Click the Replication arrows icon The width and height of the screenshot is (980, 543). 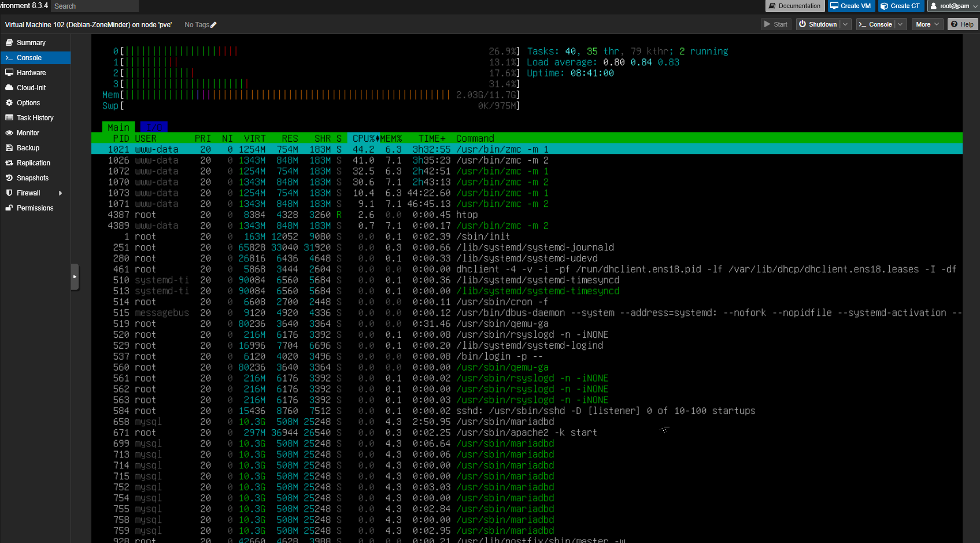(9, 163)
